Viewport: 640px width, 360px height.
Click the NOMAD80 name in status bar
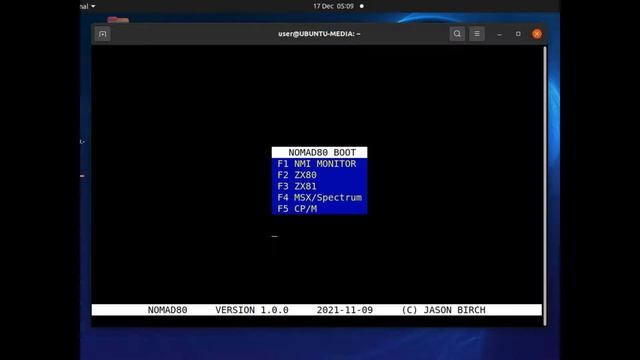click(x=167, y=310)
